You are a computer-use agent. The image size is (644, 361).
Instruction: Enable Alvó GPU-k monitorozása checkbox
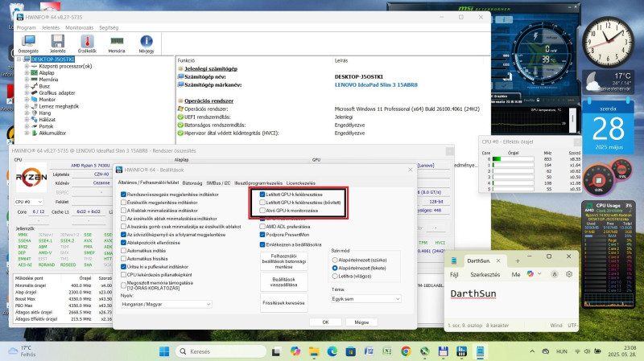262,211
